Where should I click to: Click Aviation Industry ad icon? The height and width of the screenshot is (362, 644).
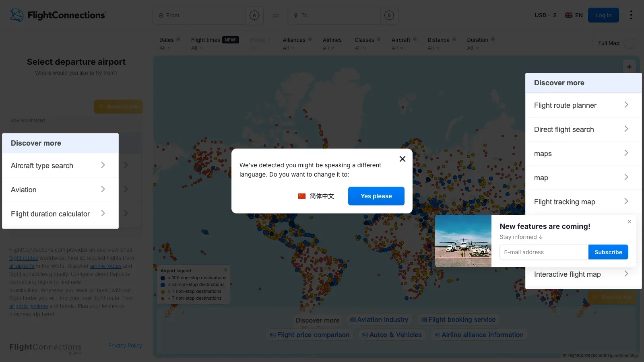(x=353, y=320)
